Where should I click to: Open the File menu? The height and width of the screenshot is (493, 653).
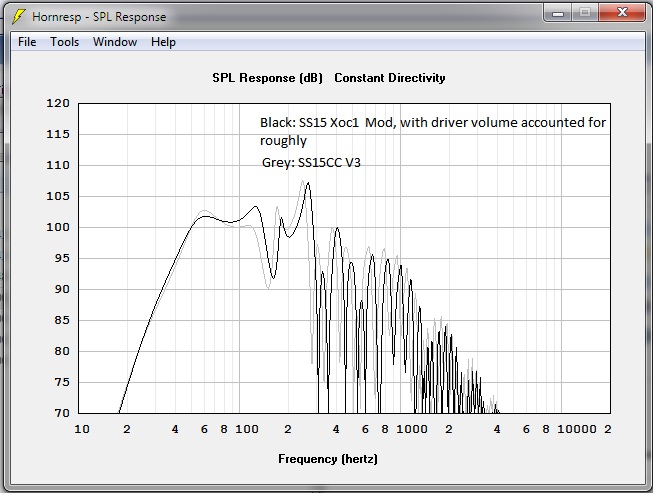[x=27, y=42]
